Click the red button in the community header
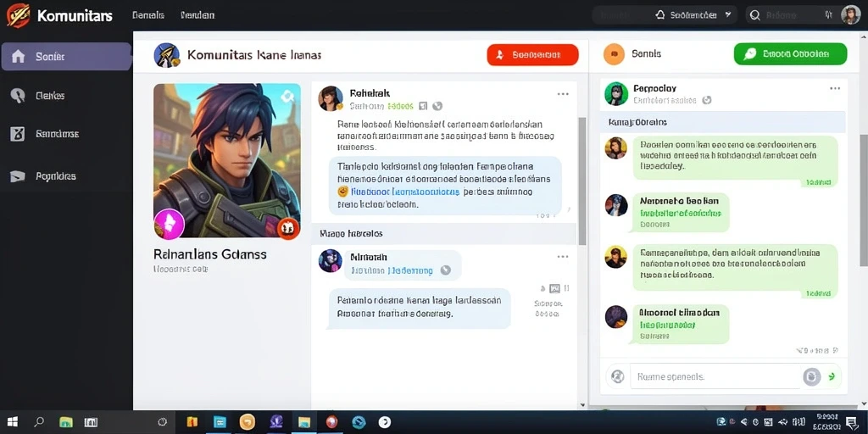868x434 pixels. coord(532,55)
